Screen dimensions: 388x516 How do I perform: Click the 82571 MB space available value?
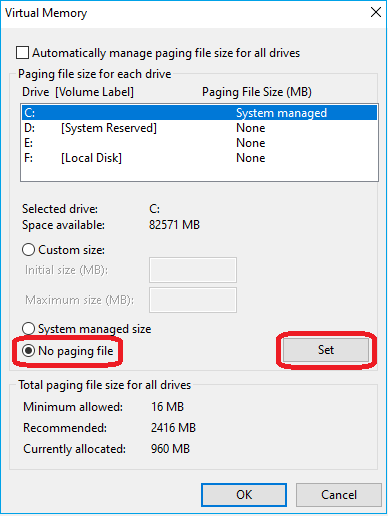tap(174, 225)
